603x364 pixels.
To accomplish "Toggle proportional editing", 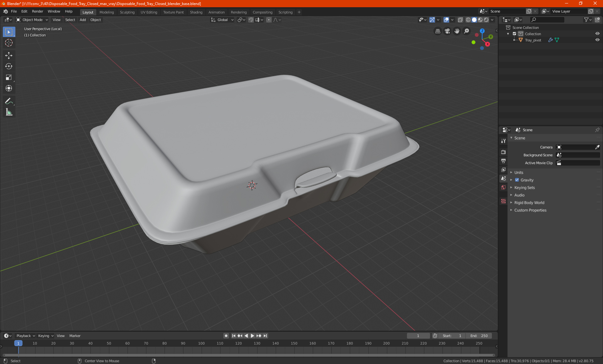I will pyautogui.click(x=269, y=20).
